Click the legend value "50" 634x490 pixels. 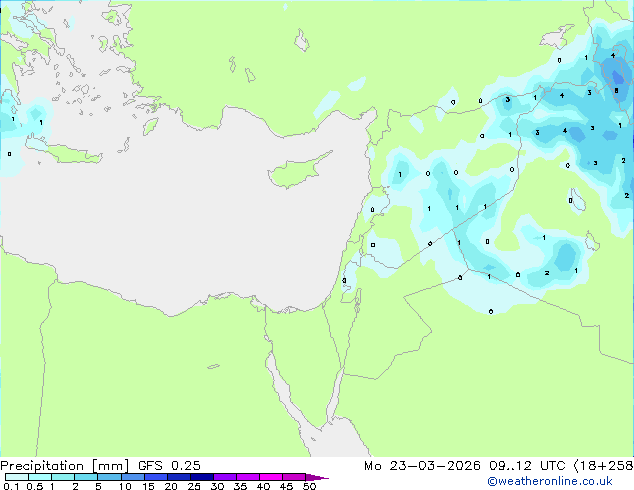pos(309,486)
